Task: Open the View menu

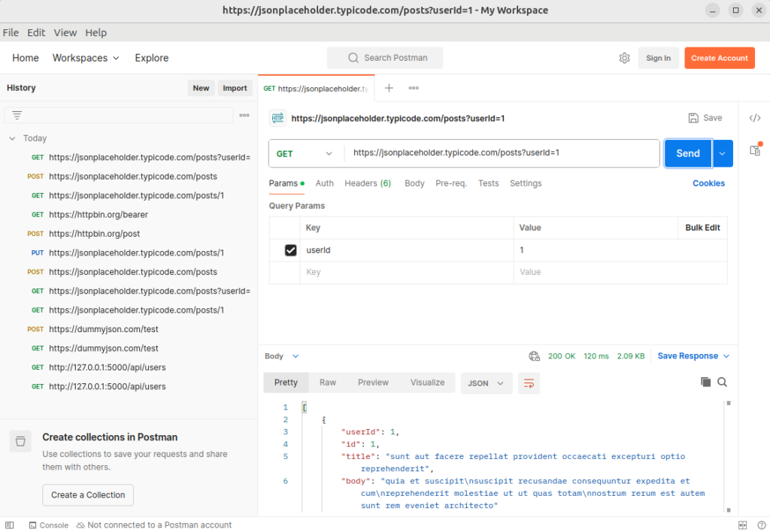Action: pyautogui.click(x=65, y=33)
